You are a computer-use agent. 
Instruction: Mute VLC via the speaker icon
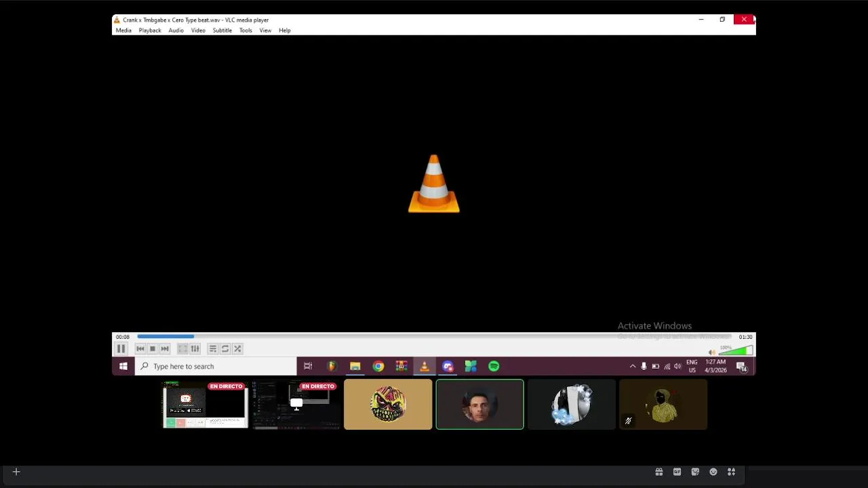tap(711, 352)
